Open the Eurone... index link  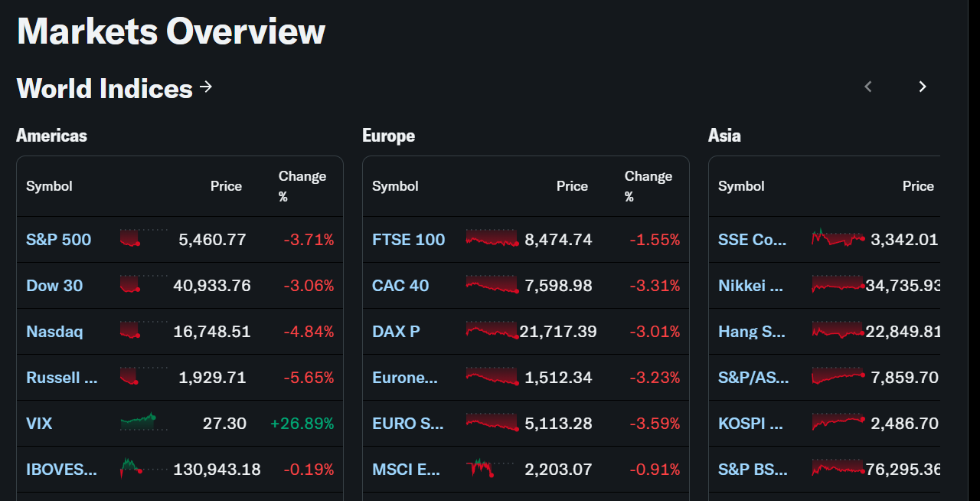click(x=405, y=378)
